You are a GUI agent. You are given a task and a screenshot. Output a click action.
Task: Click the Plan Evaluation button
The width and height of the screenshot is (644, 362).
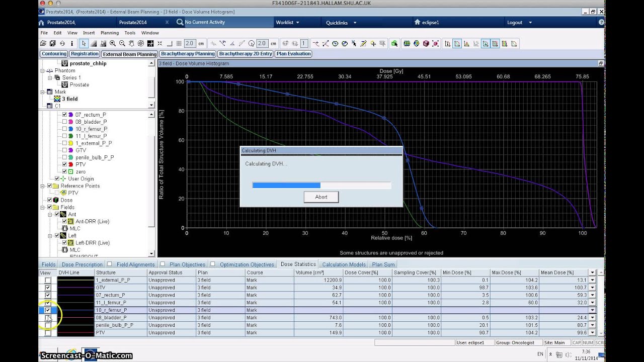pyautogui.click(x=293, y=54)
